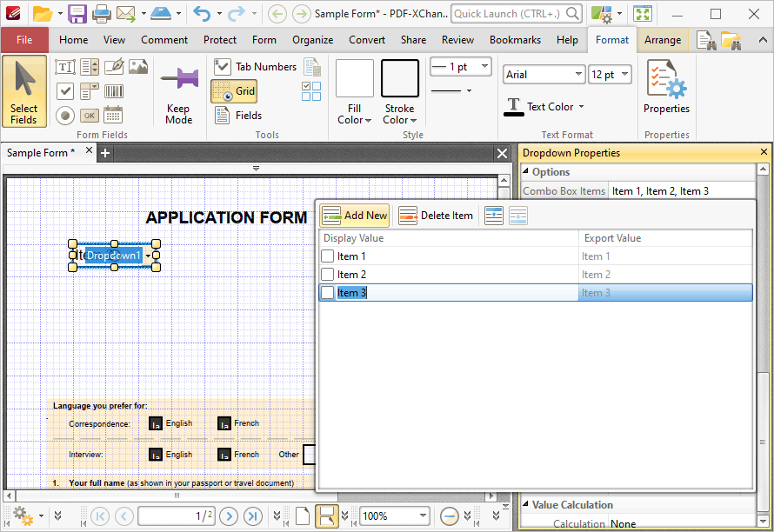Open the Stroke Color swatch
The image size is (774, 532).
point(400,78)
